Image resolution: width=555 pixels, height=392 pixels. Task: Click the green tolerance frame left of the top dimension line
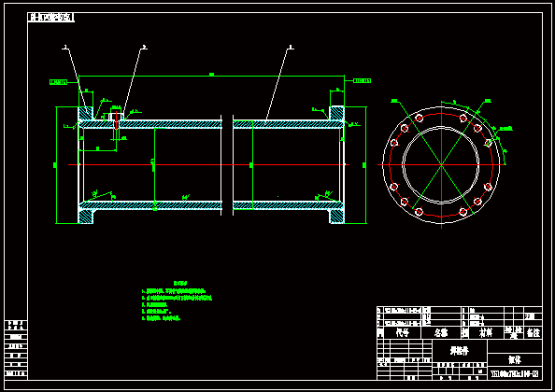(59, 82)
